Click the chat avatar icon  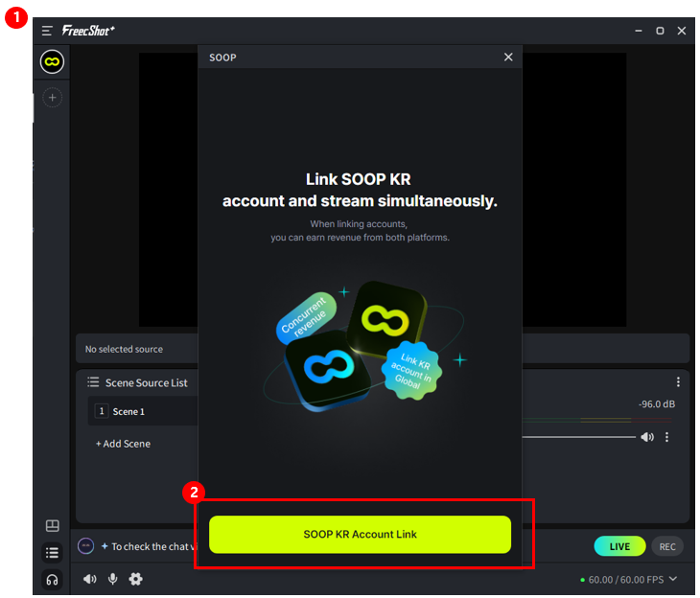coord(85,546)
